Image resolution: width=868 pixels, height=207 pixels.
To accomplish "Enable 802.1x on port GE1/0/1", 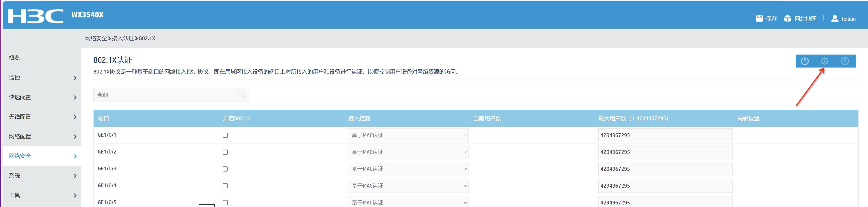I will coord(225,135).
